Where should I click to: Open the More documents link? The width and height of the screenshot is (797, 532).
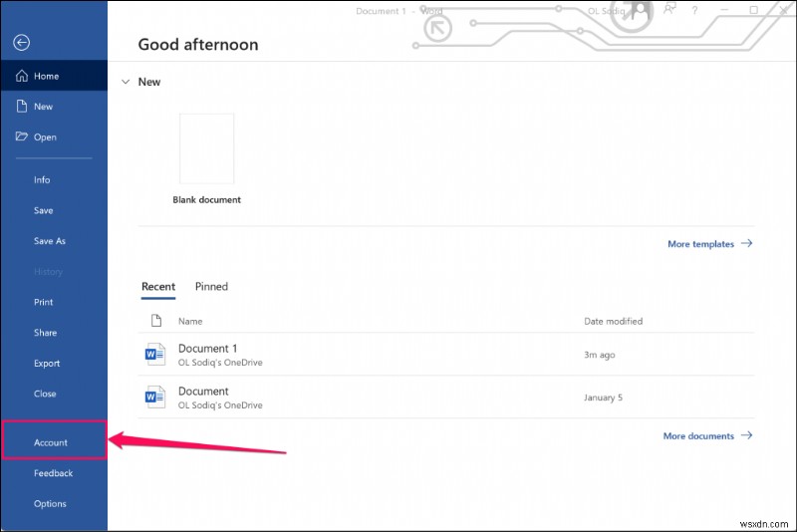pyautogui.click(x=698, y=436)
